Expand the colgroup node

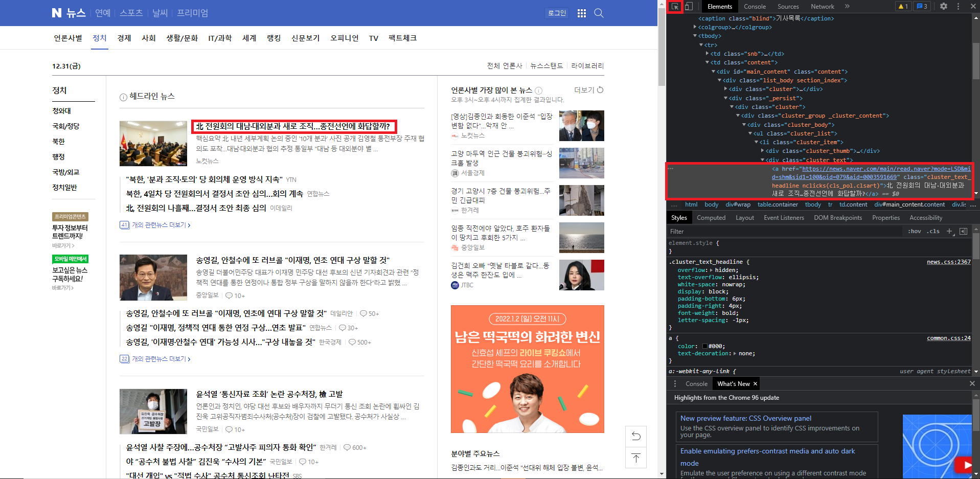pyautogui.click(x=695, y=27)
